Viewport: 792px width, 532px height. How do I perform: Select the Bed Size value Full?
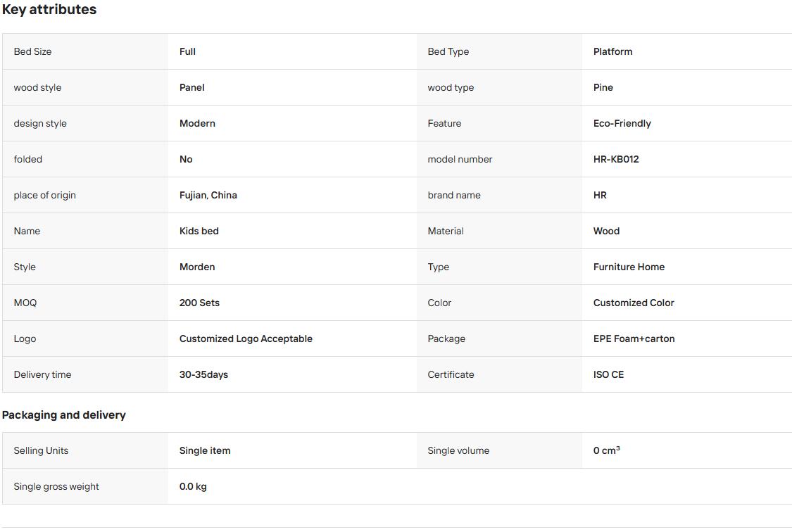click(x=187, y=51)
